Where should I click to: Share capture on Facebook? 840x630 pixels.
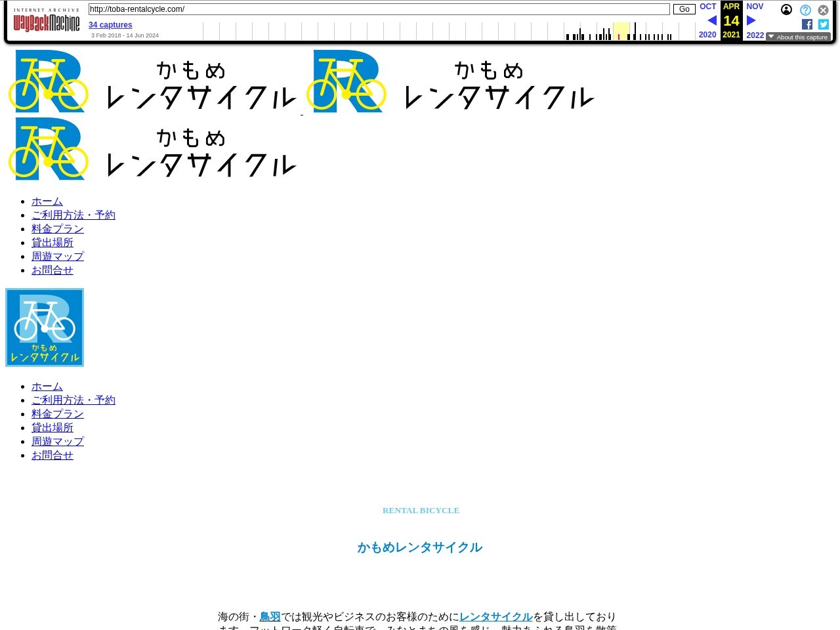coord(807,24)
